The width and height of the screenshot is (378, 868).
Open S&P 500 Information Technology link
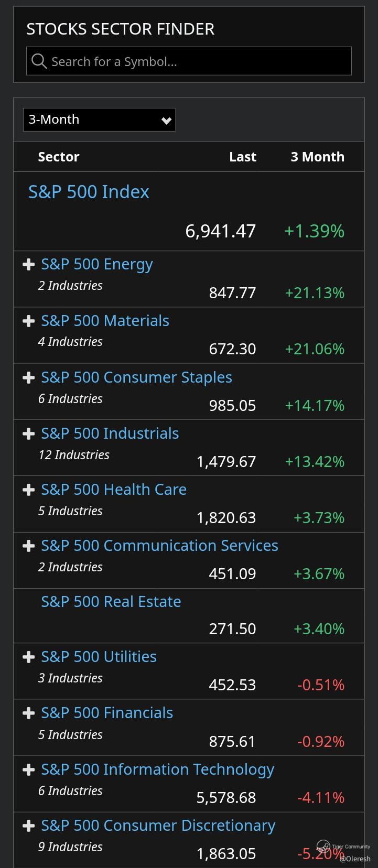coord(157,769)
